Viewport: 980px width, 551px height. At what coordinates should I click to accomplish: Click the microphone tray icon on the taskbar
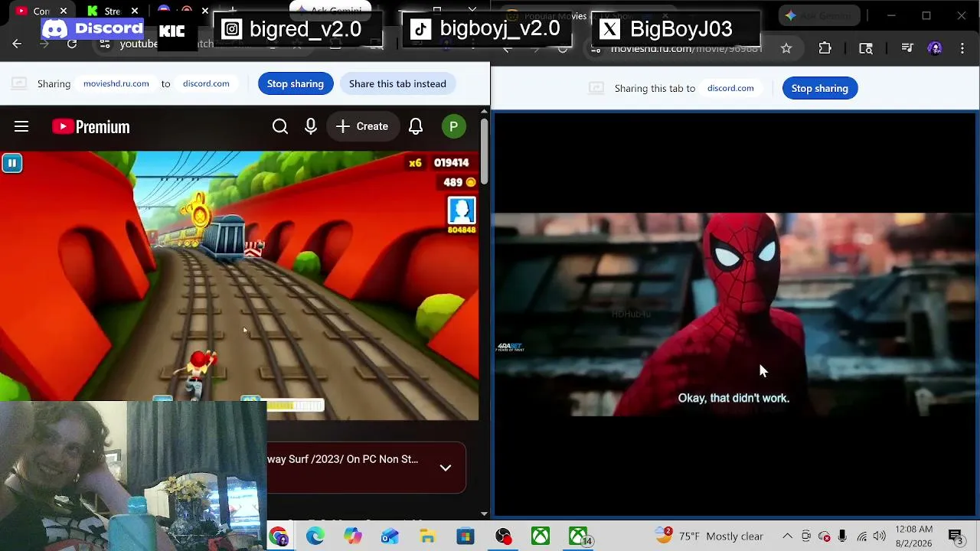pyautogui.click(x=842, y=536)
